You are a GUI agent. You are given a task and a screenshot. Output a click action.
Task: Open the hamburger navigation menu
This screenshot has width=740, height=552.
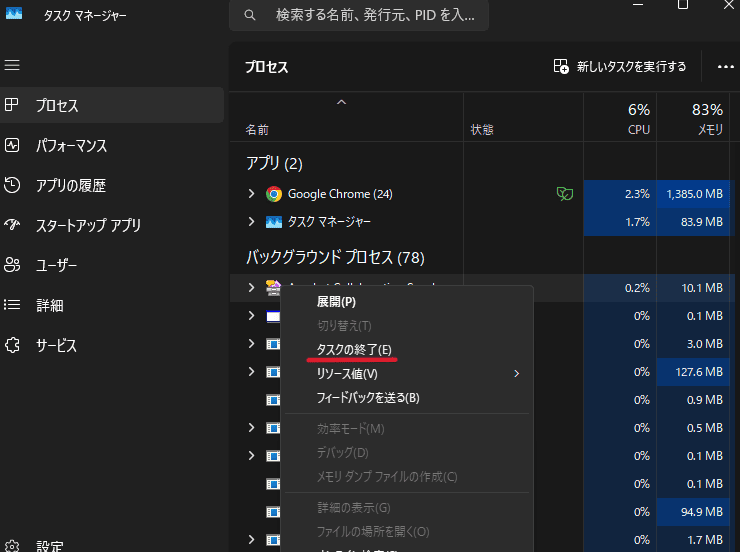click(12, 65)
